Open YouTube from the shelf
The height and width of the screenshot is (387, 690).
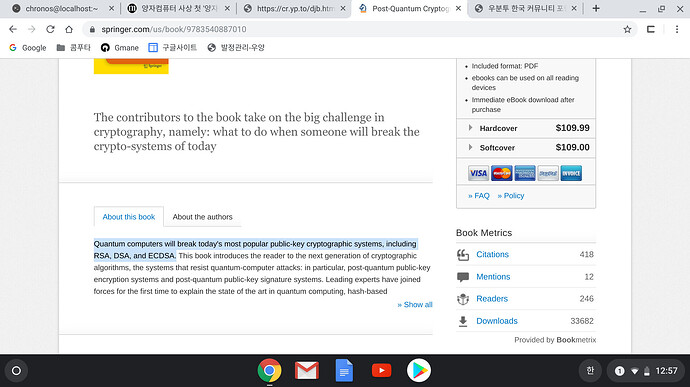click(382, 371)
